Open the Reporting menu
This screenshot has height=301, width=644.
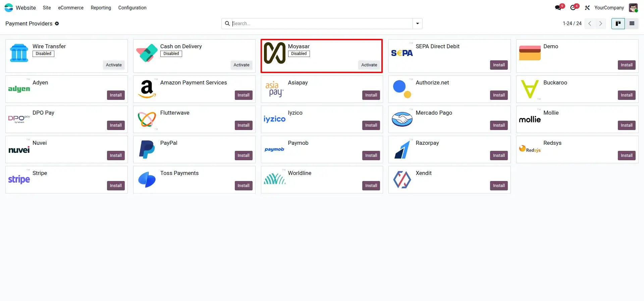pyautogui.click(x=101, y=8)
